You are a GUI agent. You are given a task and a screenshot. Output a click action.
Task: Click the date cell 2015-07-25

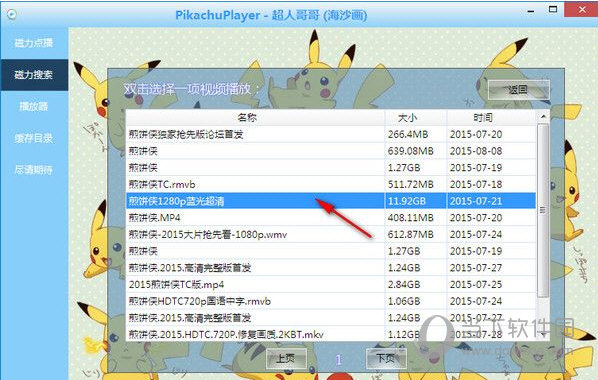point(491,285)
